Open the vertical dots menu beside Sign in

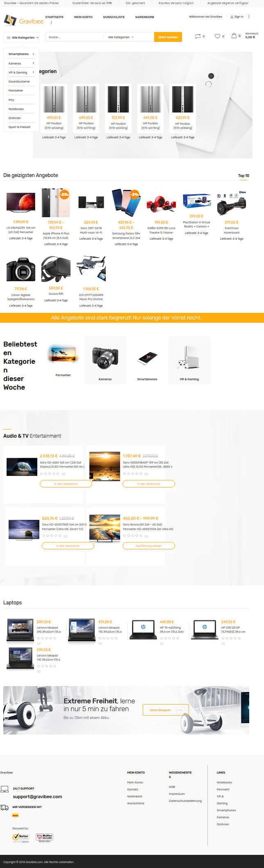249,17
